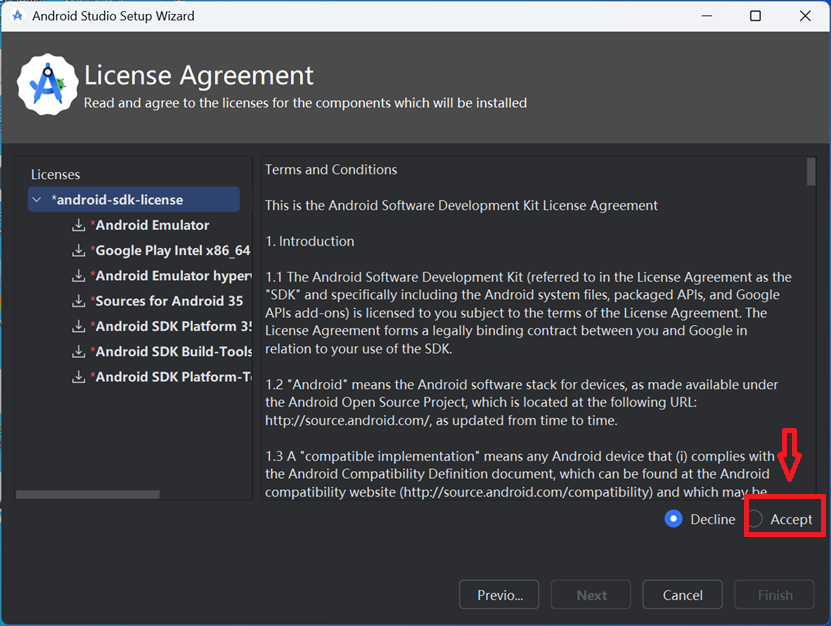The height and width of the screenshot is (626, 831).
Task: Click download icon beside Google Play Intel x86_64
Action: coord(78,250)
